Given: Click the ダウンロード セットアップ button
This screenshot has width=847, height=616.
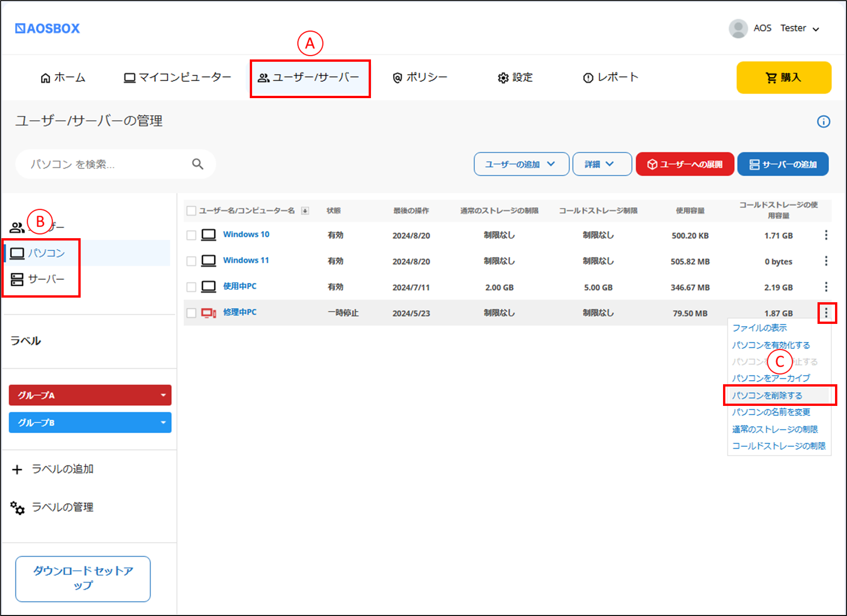Looking at the screenshot, I should point(83,579).
